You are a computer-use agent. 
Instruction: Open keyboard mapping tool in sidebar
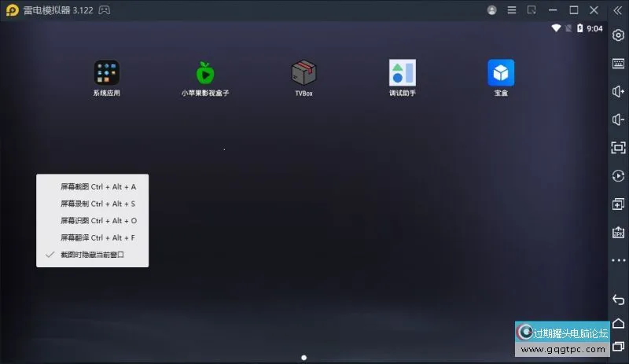618,64
